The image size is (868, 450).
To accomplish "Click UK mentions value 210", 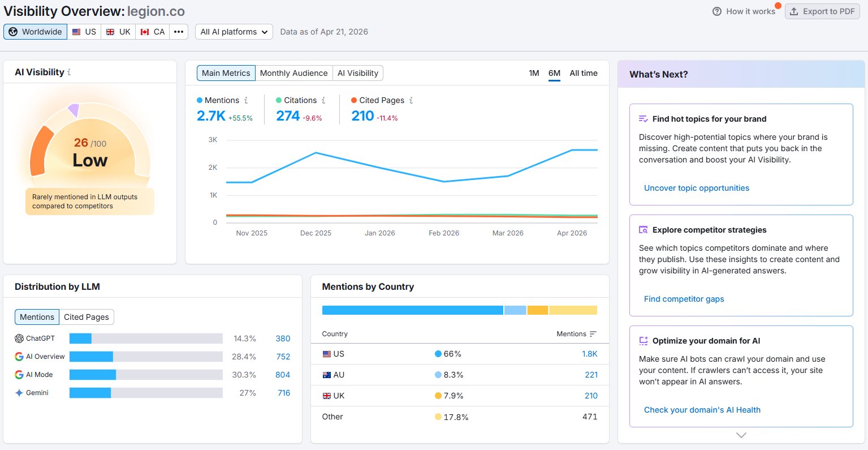I will [591, 396].
